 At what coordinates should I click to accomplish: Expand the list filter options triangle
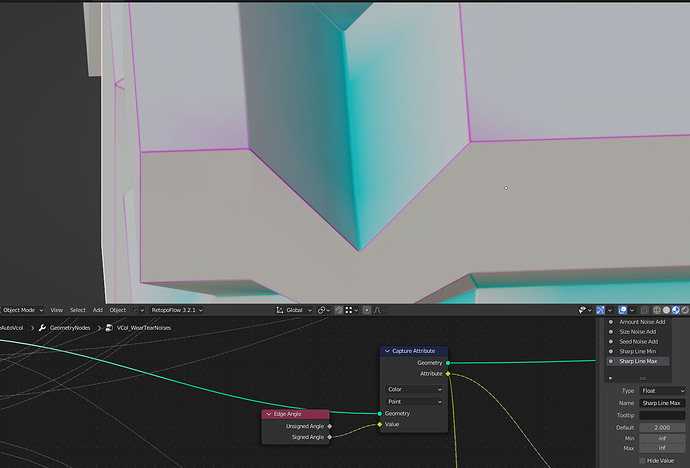click(610, 378)
